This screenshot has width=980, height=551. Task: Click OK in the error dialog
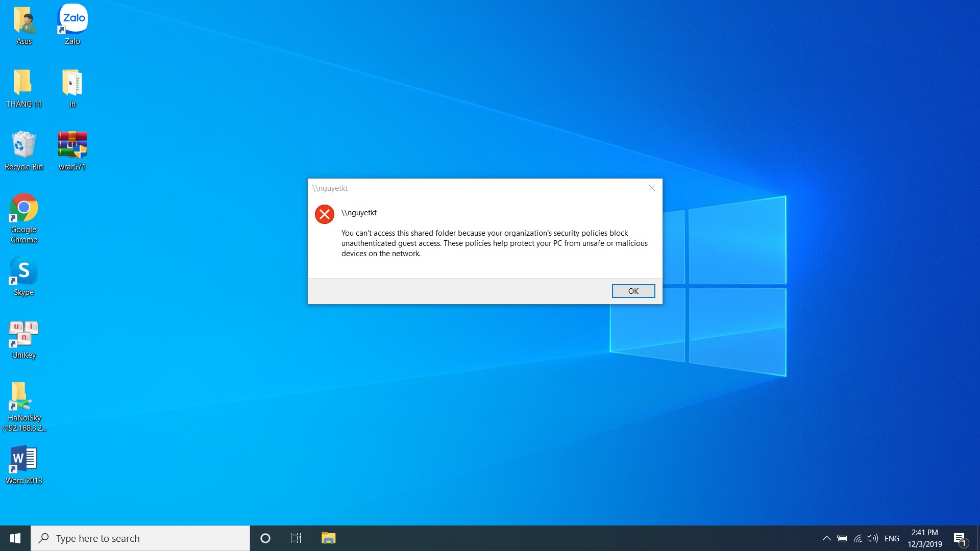633,291
